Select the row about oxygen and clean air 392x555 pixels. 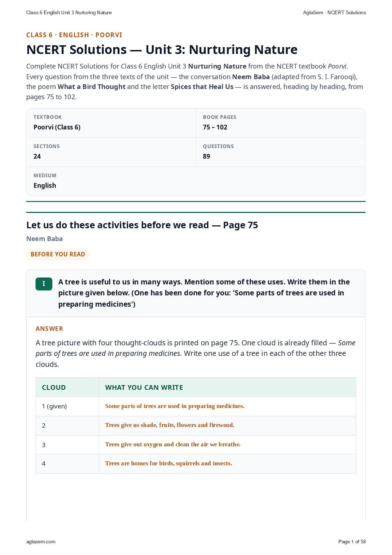(196, 445)
